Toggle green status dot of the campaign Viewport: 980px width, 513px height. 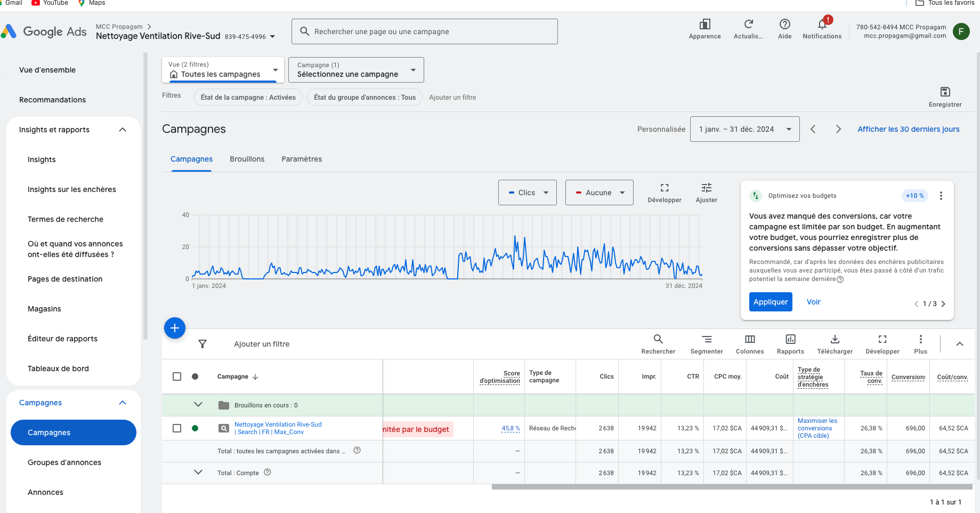click(x=195, y=428)
